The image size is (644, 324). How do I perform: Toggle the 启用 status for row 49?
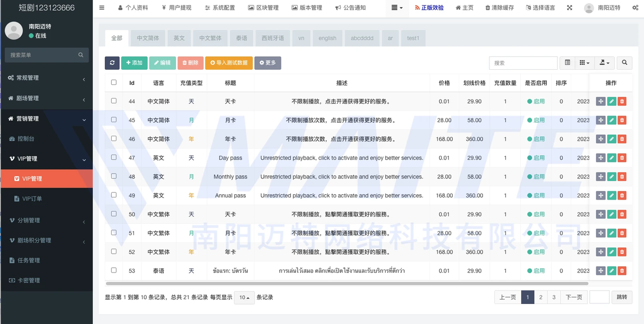(x=536, y=195)
